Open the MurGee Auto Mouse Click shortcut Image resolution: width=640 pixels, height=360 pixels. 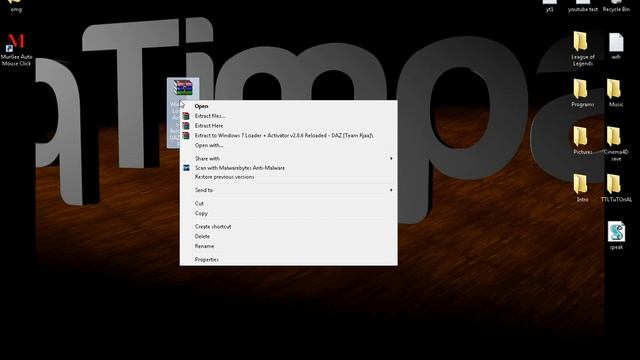[16, 49]
